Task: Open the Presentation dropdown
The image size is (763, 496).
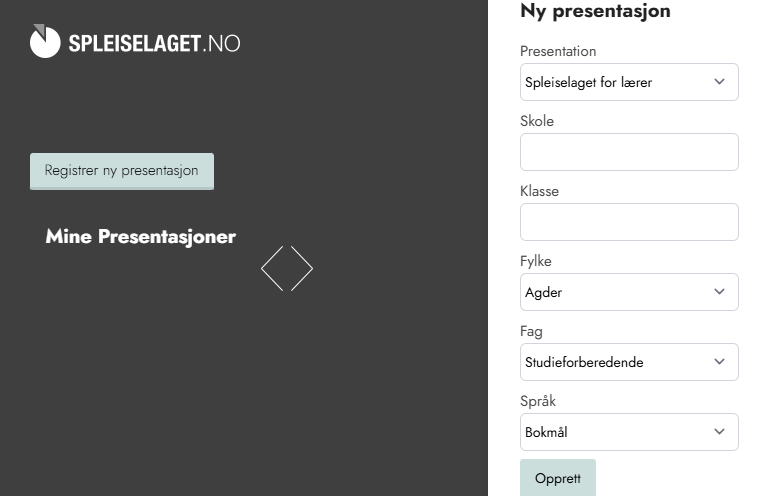Action: coord(629,82)
